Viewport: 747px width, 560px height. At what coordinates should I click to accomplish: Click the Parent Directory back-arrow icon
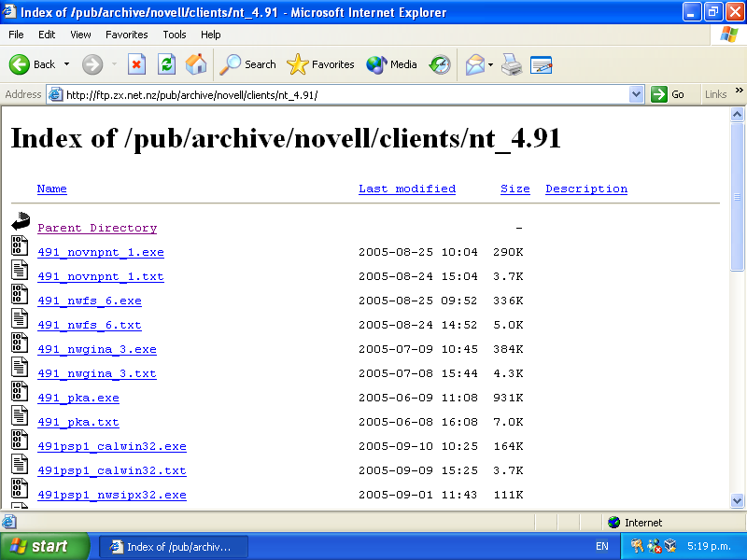pyautogui.click(x=21, y=221)
